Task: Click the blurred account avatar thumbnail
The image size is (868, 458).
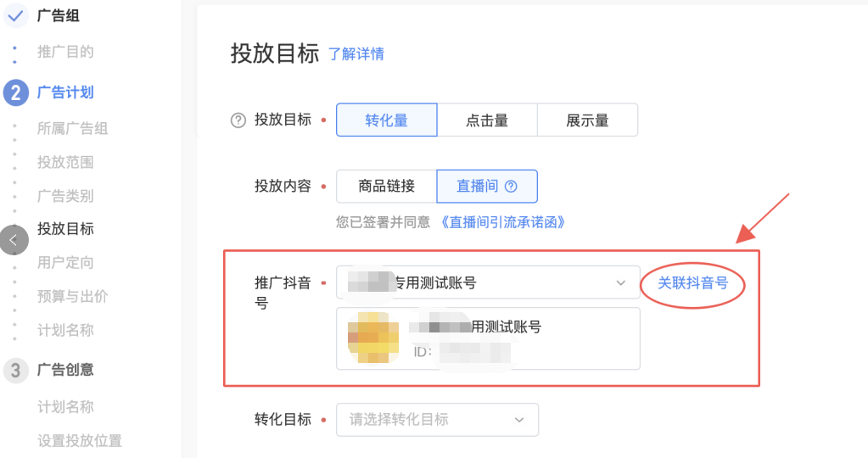Action: point(373,338)
